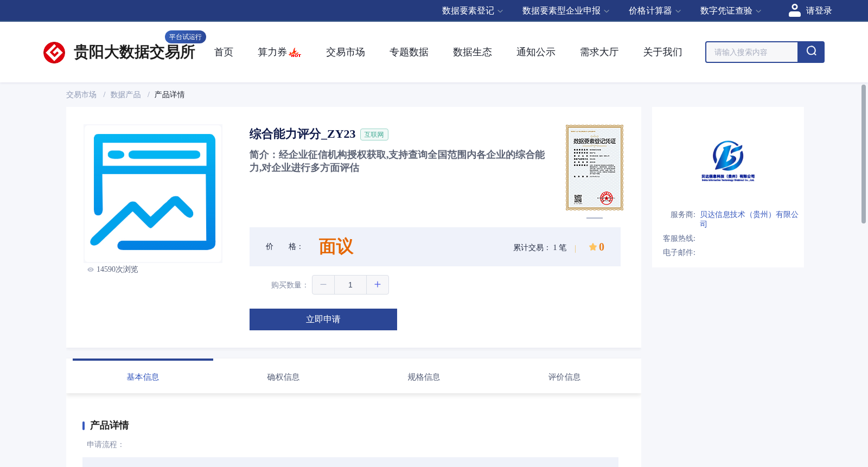Click the HOT flame icon beside 算力券
868x467 pixels.
[x=295, y=53]
